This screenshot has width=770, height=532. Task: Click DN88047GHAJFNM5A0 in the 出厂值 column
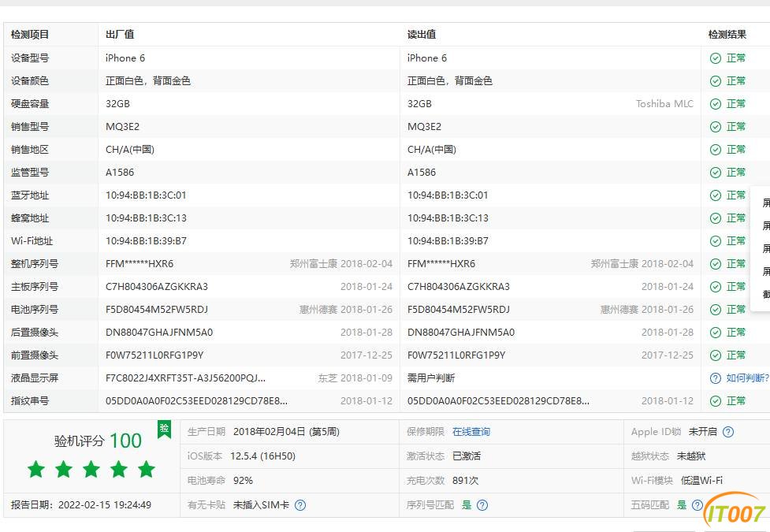tap(159, 333)
